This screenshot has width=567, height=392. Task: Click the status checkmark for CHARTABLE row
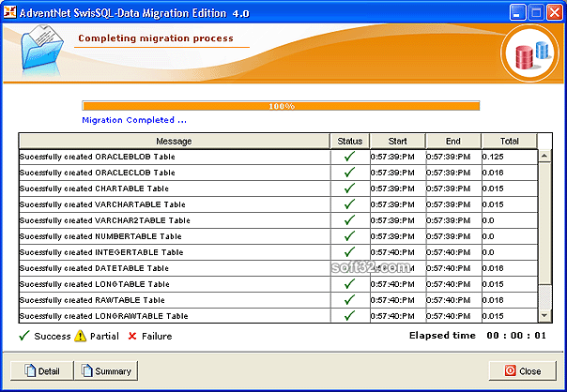[x=349, y=188]
